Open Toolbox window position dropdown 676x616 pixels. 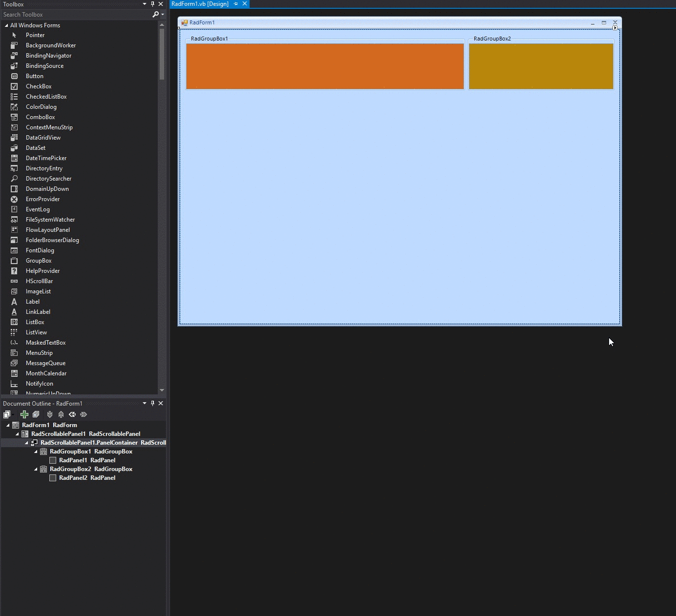(x=144, y=4)
